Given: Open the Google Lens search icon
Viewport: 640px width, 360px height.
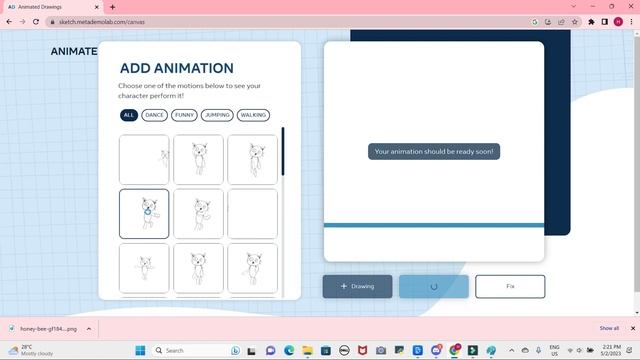Looking at the screenshot, I should tap(535, 22).
